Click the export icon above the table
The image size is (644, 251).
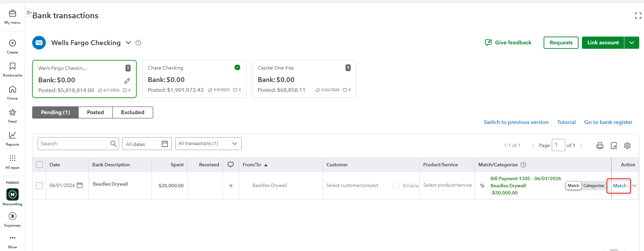(614, 146)
